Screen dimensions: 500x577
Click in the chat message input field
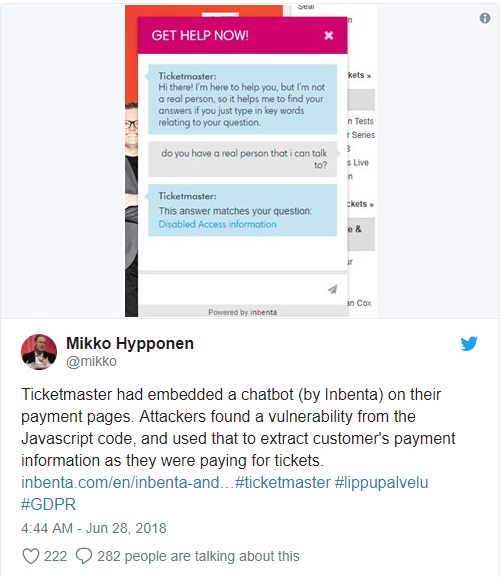(x=232, y=289)
